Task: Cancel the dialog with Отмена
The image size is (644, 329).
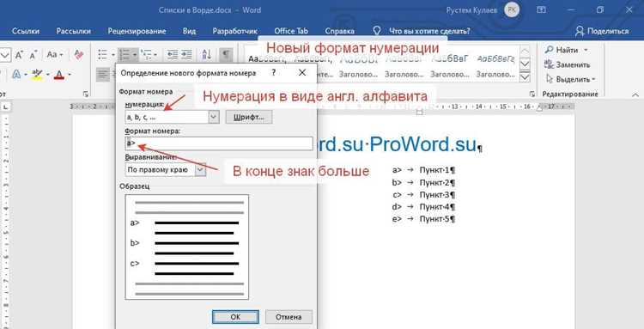Action: click(x=289, y=317)
